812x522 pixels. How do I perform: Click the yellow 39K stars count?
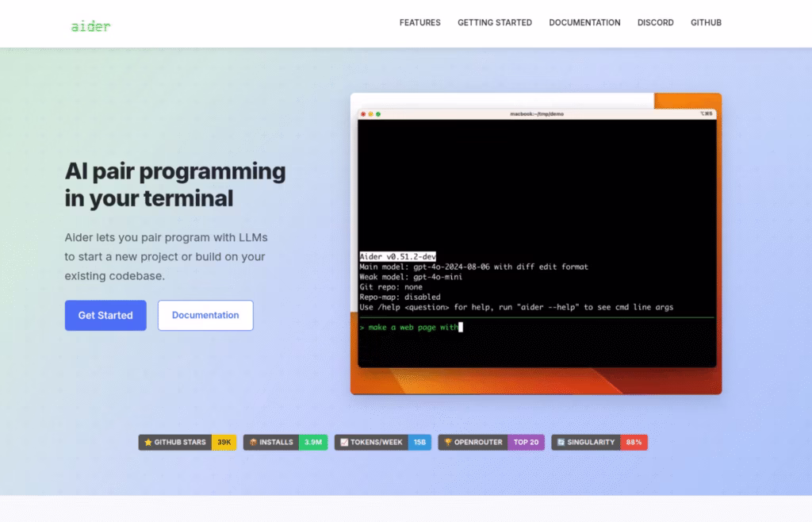[225, 442]
